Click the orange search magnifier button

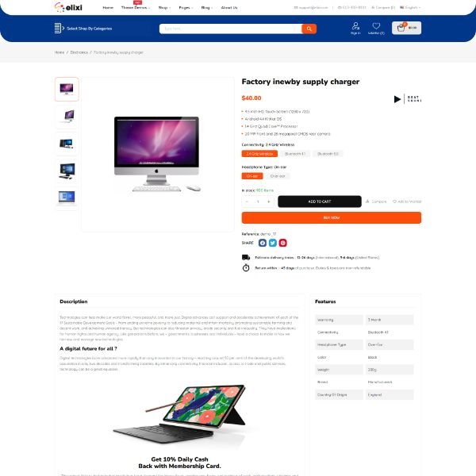coord(309,29)
